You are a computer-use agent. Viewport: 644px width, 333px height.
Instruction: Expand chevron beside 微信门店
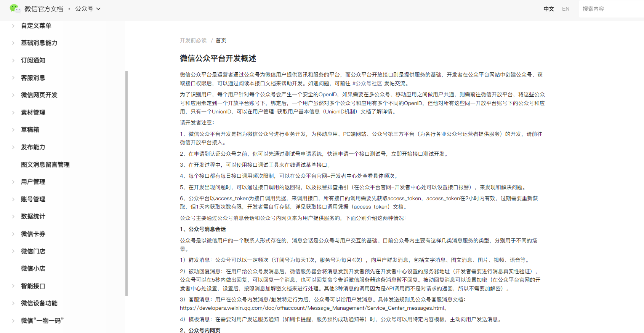[13, 252]
